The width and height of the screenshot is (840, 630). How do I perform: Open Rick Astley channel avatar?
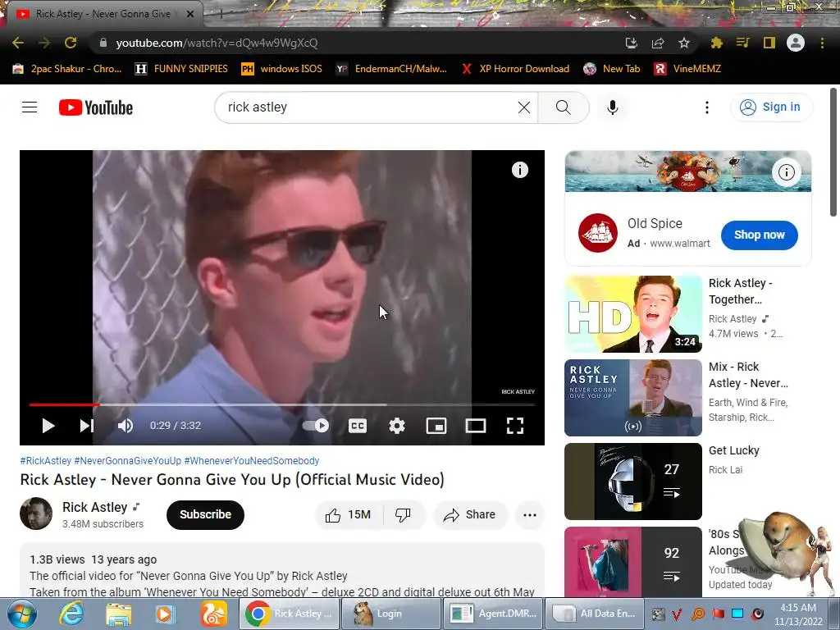[x=36, y=514]
